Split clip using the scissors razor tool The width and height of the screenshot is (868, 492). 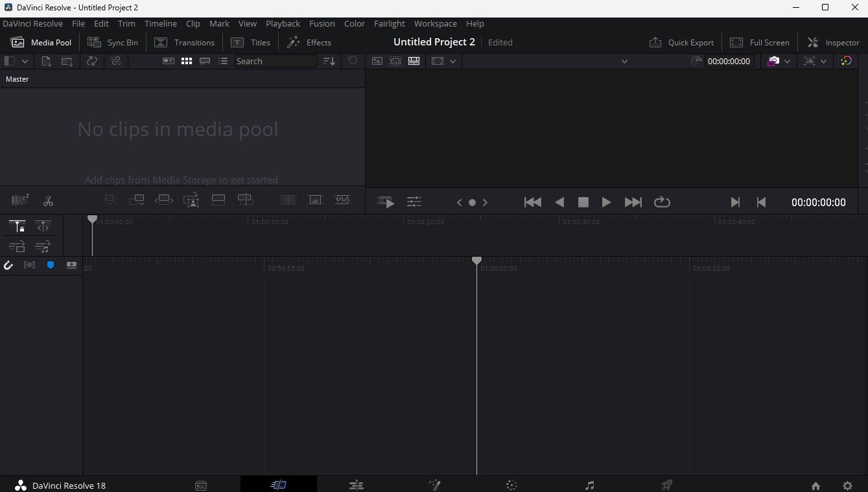tap(48, 200)
